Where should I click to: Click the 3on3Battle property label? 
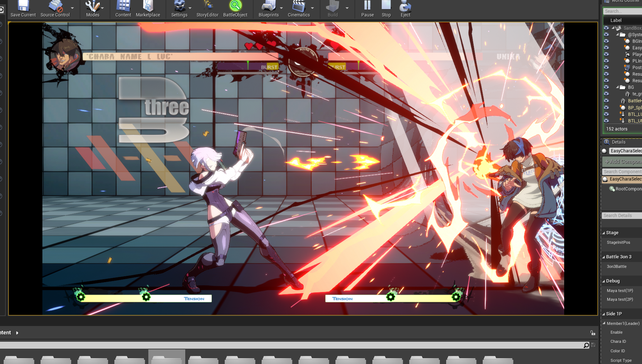616,266
